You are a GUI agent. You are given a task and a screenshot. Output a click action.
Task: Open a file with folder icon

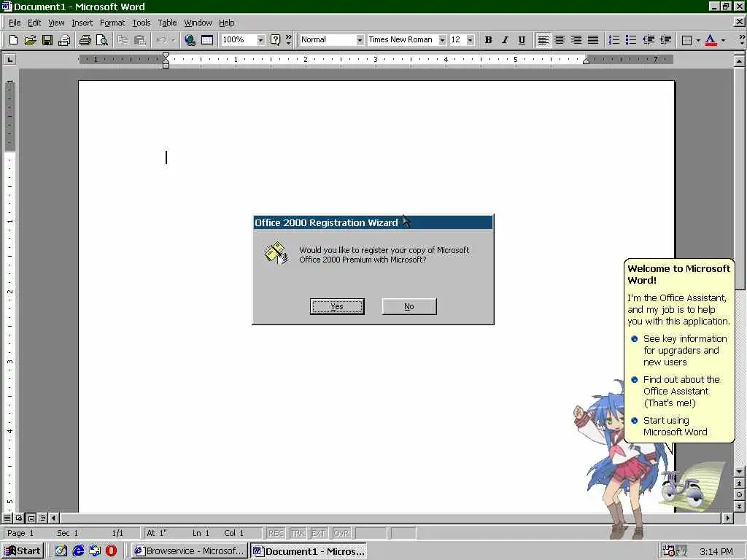coord(30,40)
